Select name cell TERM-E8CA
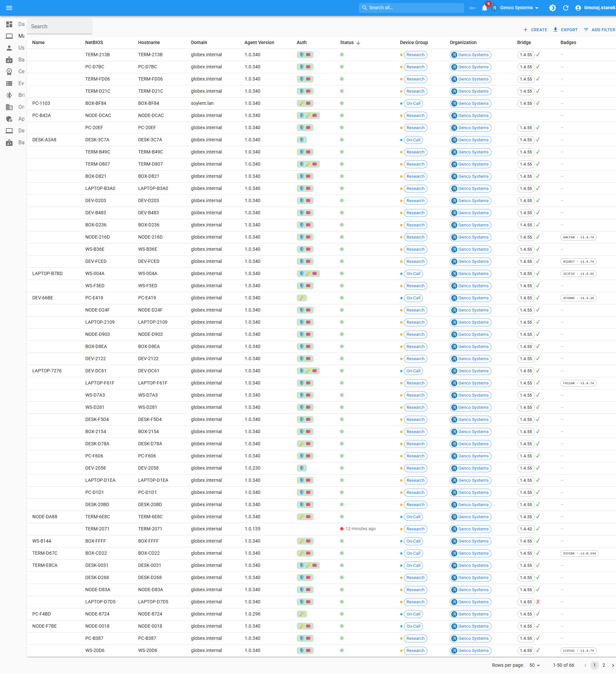The width and height of the screenshot is (616, 674). pyautogui.click(x=45, y=565)
